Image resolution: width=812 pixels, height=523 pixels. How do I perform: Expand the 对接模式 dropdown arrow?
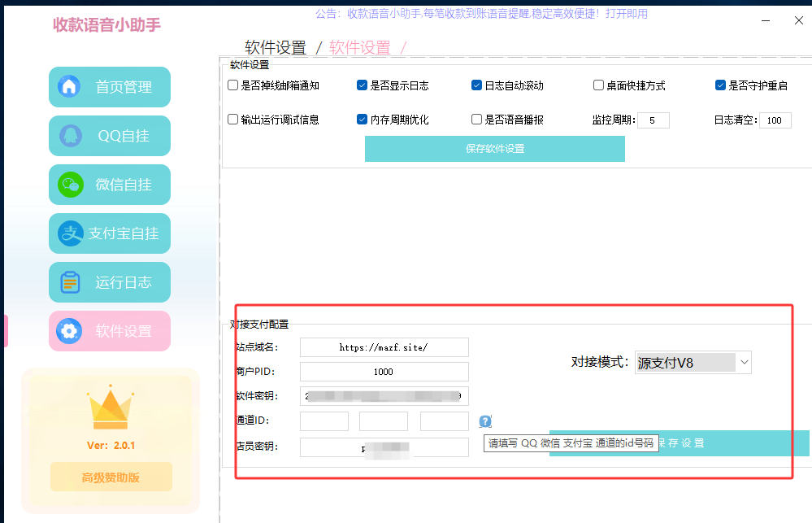tap(745, 362)
